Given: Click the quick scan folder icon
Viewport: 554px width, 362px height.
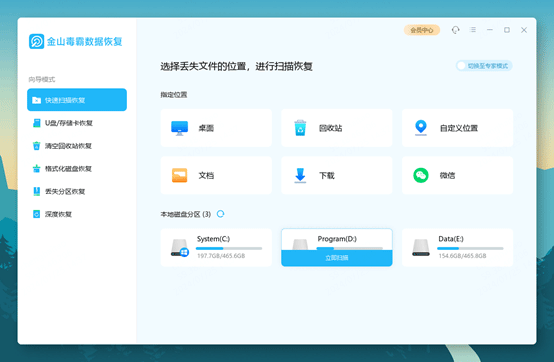Looking at the screenshot, I should (36, 100).
